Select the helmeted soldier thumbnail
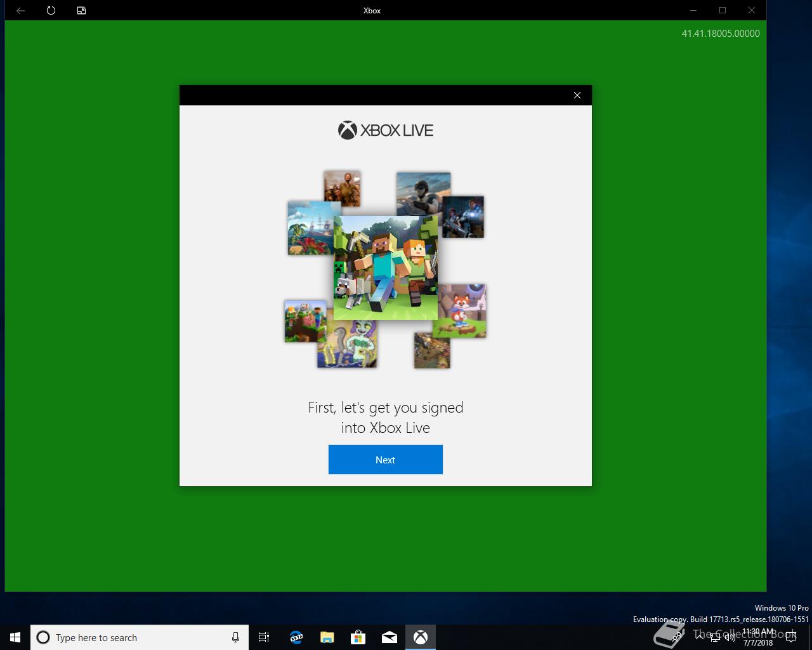This screenshot has width=812, height=650. (x=423, y=194)
